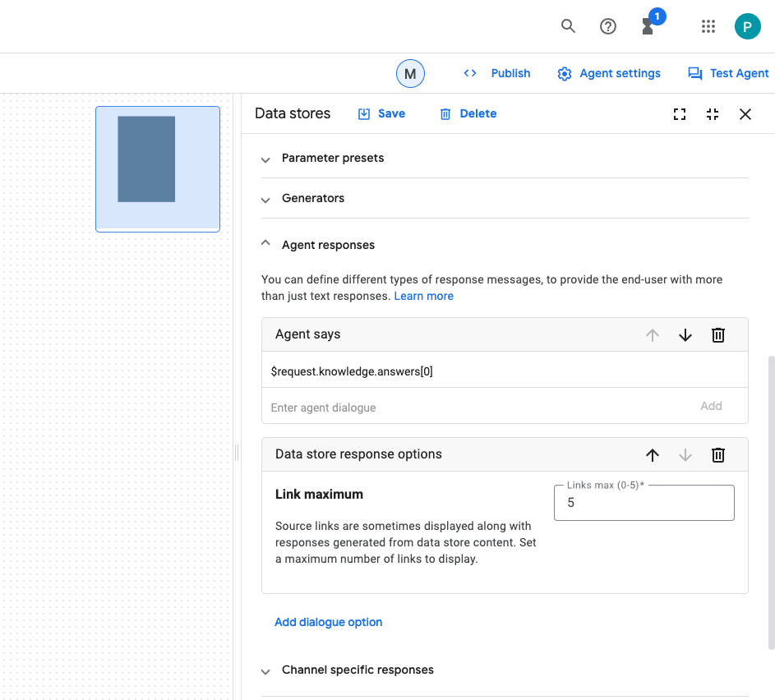The width and height of the screenshot is (775, 700).
Task: Click the Links max input field
Action: pos(644,503)
